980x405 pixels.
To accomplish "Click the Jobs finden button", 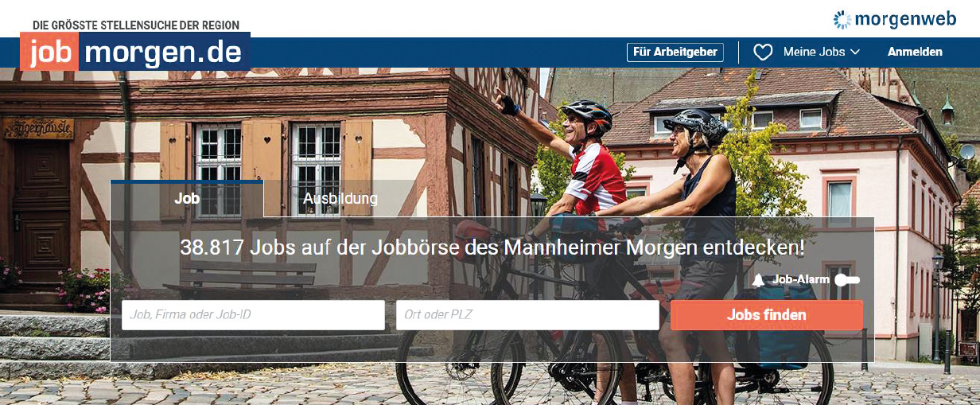I will 767,315.
